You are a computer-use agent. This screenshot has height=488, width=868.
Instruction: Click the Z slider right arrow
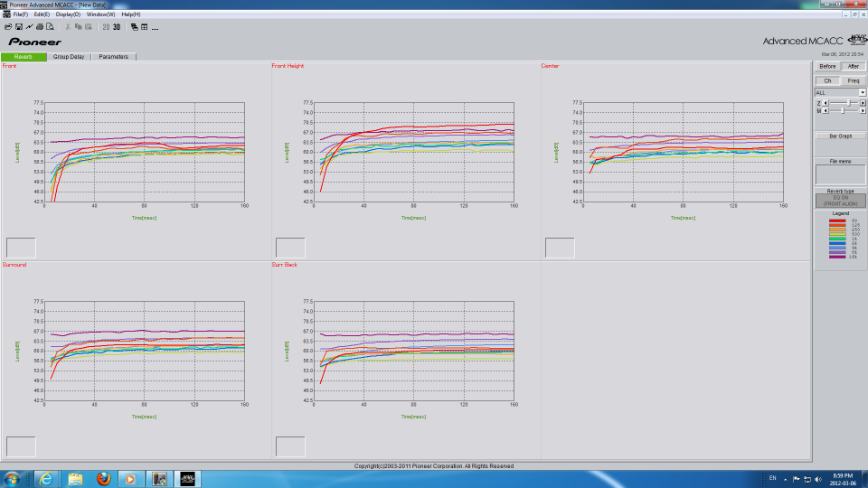[861, 102]
